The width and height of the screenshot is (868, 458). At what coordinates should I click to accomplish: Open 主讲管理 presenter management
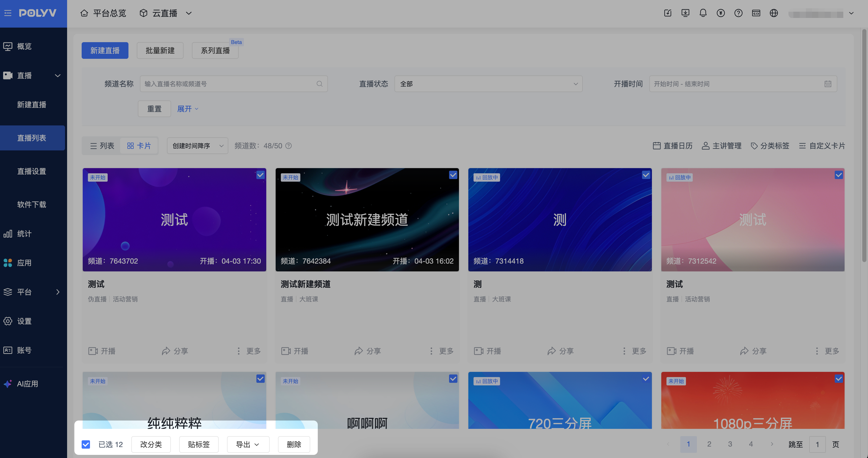(721, 146)
